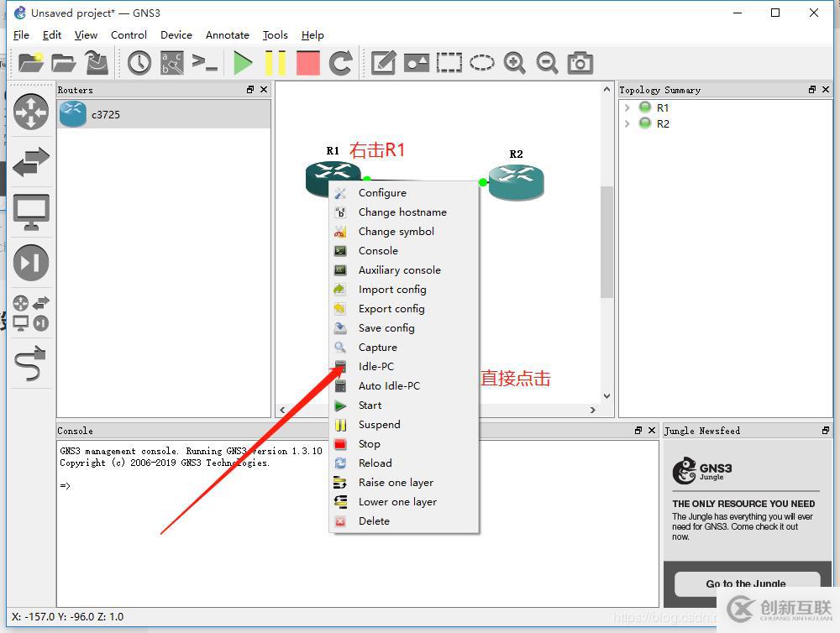Choose Suspend in the context menu

point(404,425)
